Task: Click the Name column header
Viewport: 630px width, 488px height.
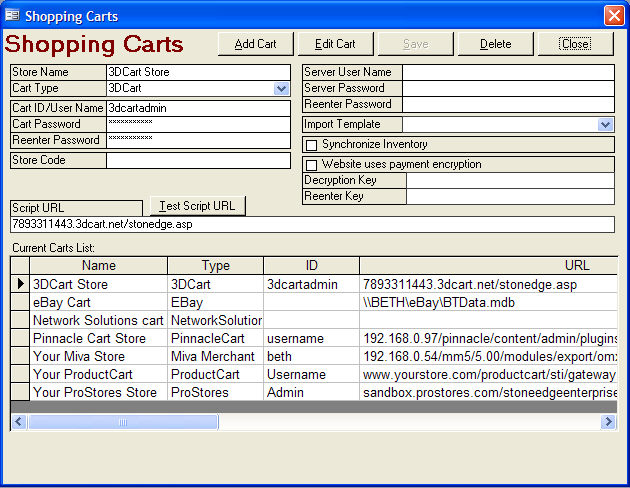Action: 98,265
